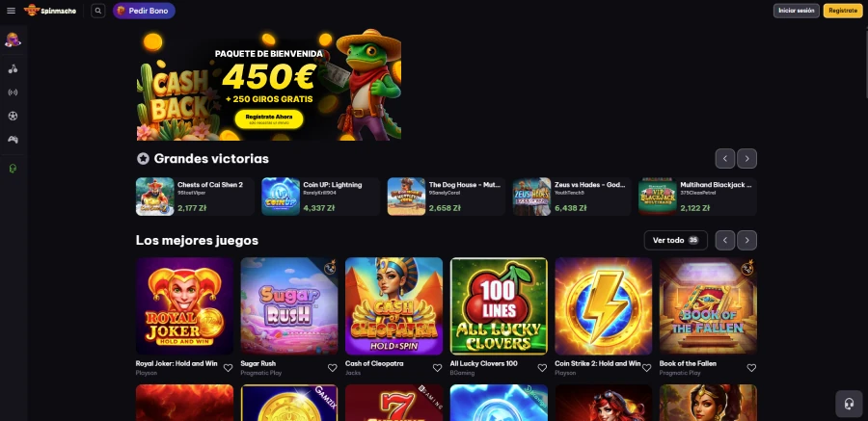
Task: Open the cherries slots sidebar icon
Action: pyautogui.click(x=13, y=69)
